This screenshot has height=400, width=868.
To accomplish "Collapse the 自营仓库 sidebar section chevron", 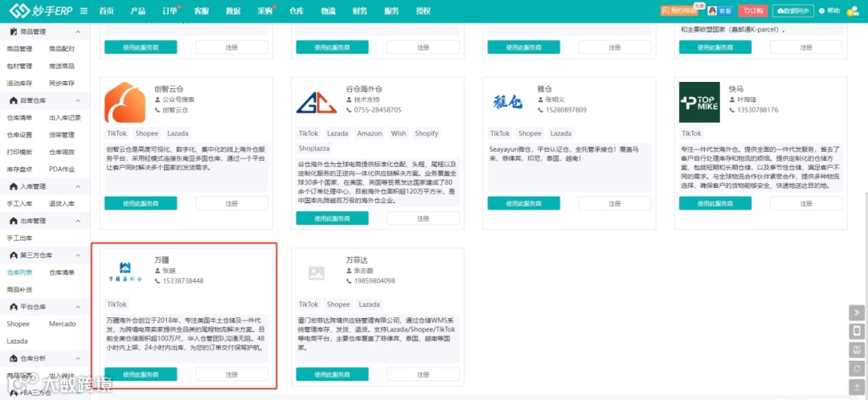I will click(x=78, y=100).
